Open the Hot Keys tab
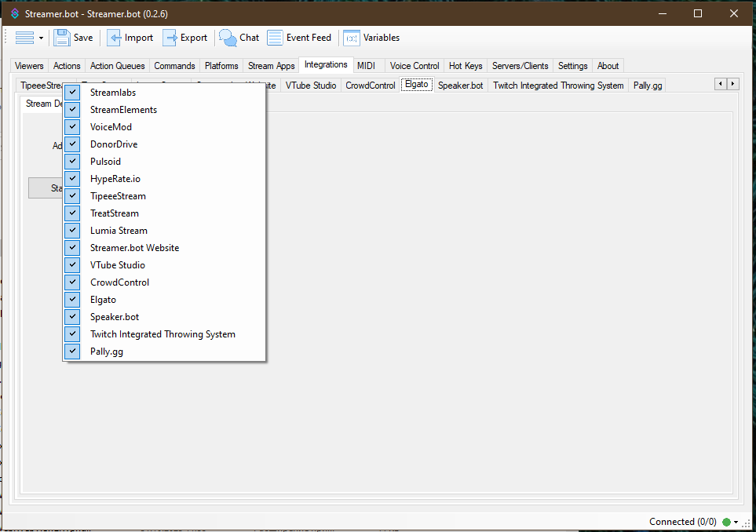This screenshot has height=532, width=756. click(466, 66)
